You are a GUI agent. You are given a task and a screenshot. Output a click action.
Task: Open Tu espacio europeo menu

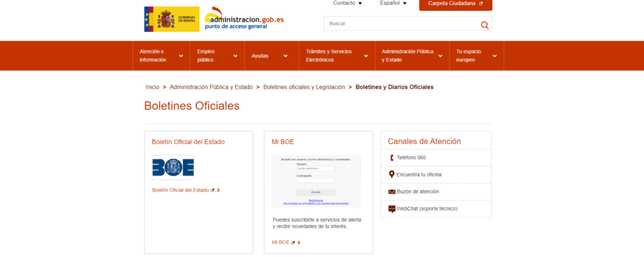477,56
